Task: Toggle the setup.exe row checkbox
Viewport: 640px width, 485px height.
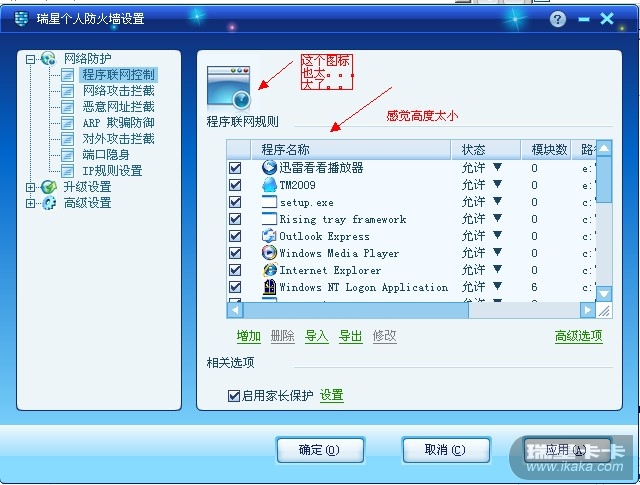Action: (235, 202)
